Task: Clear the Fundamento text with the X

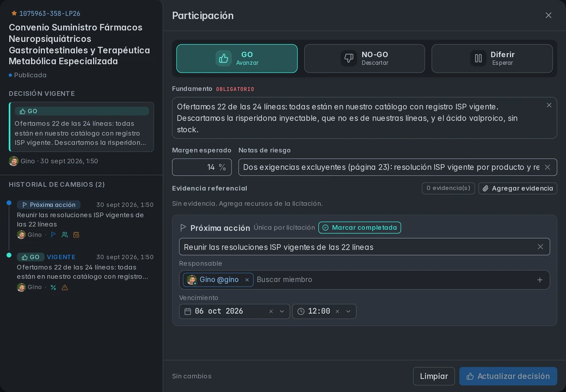Action: 549,105
